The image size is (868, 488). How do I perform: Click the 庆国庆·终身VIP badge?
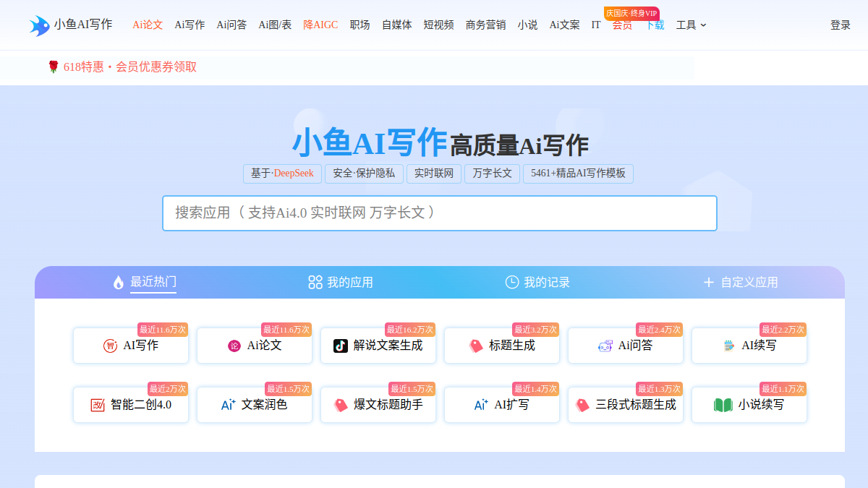631,13
